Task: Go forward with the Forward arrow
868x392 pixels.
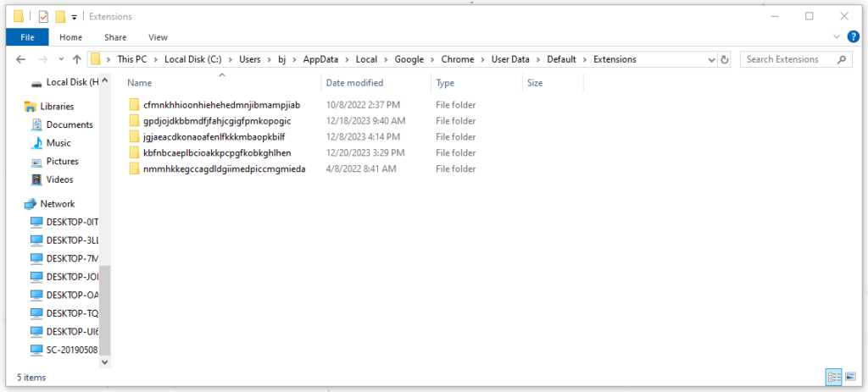Action: [43, 59]
